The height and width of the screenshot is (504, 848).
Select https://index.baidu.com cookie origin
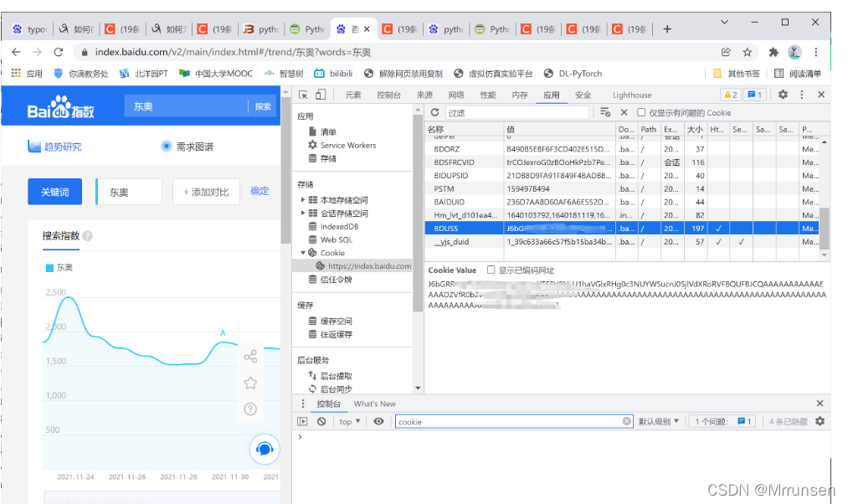[363, 265]
